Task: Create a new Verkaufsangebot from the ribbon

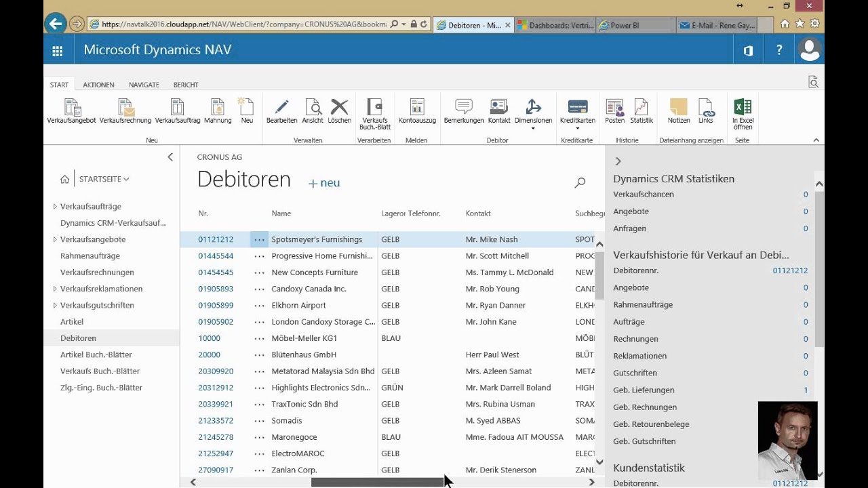Action: click(72, 111)
